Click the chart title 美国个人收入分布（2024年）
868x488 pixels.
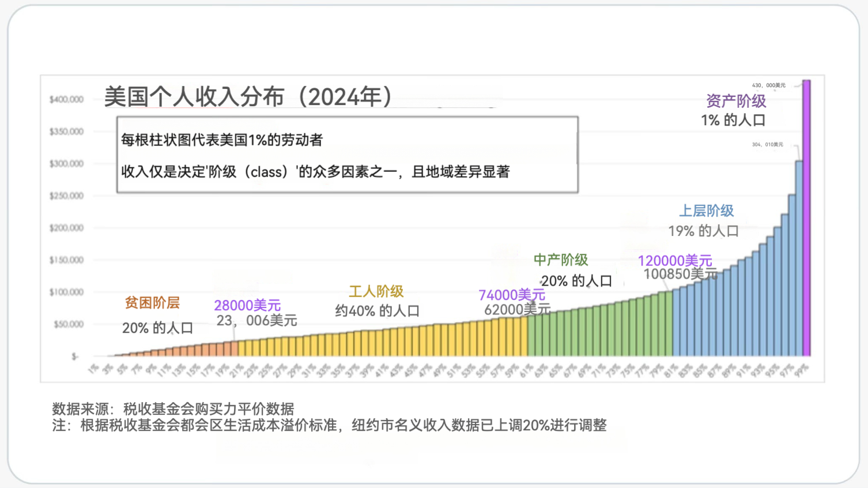pos(248,97)
